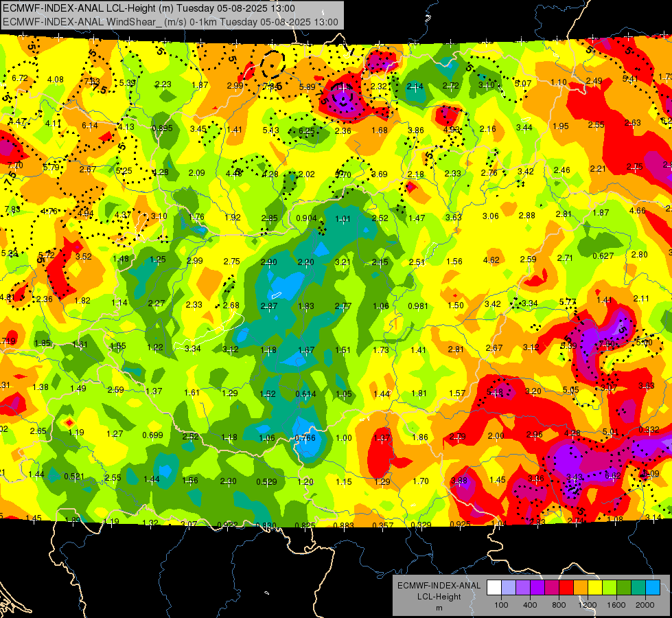Viewport: 672px width, 618px height.
Task: Click the wind shear value 4.08
Action: pyautogui.click(x=56, y=80)
